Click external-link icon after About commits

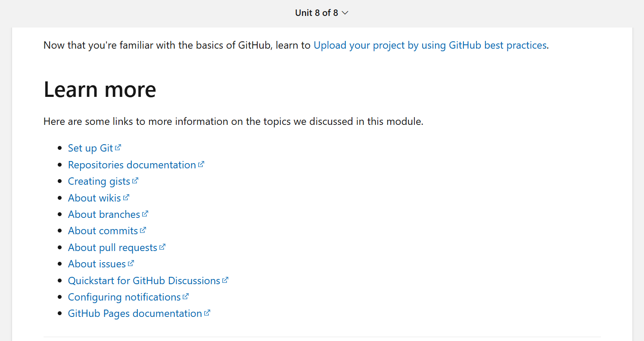click(143, 230)
